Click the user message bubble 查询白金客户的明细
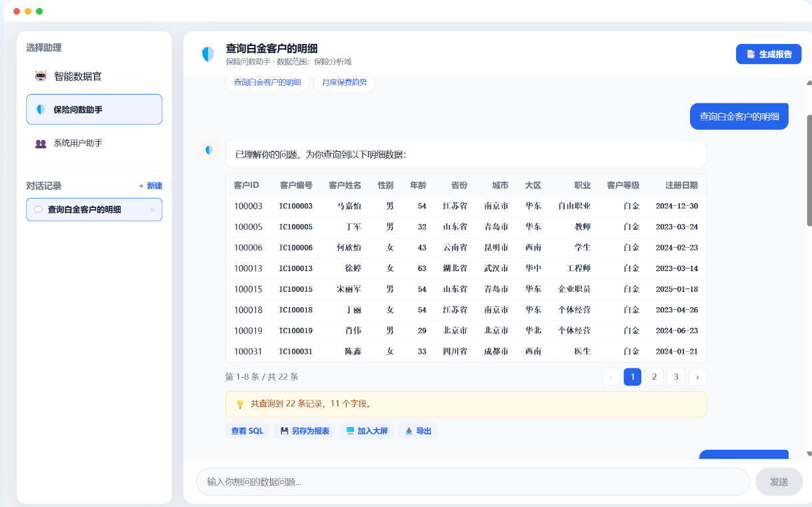 tap(739, 116)
